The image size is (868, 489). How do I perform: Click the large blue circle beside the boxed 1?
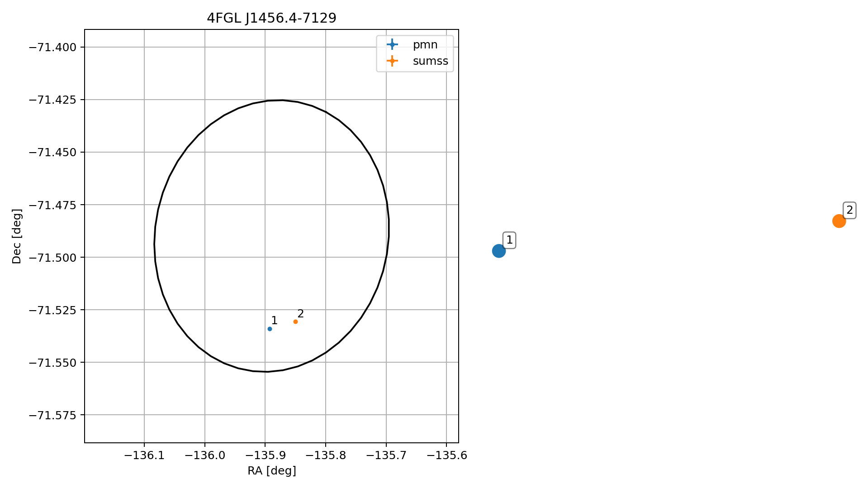(498, 251)
